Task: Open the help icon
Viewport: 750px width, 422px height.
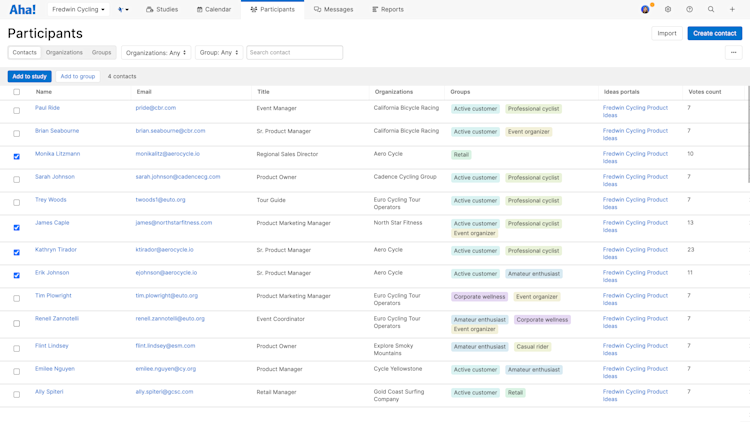Action: 689,9
